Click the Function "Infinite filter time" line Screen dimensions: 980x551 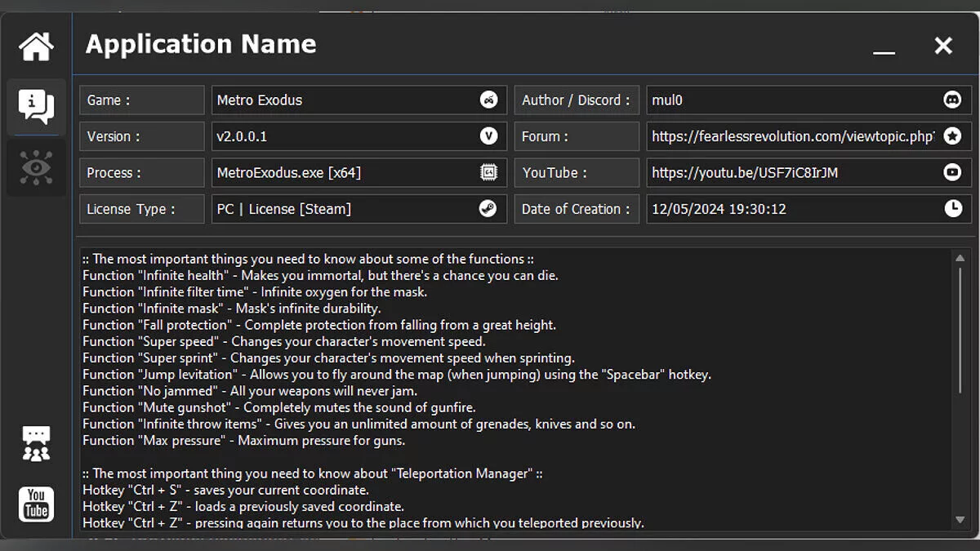pos(255,291)
